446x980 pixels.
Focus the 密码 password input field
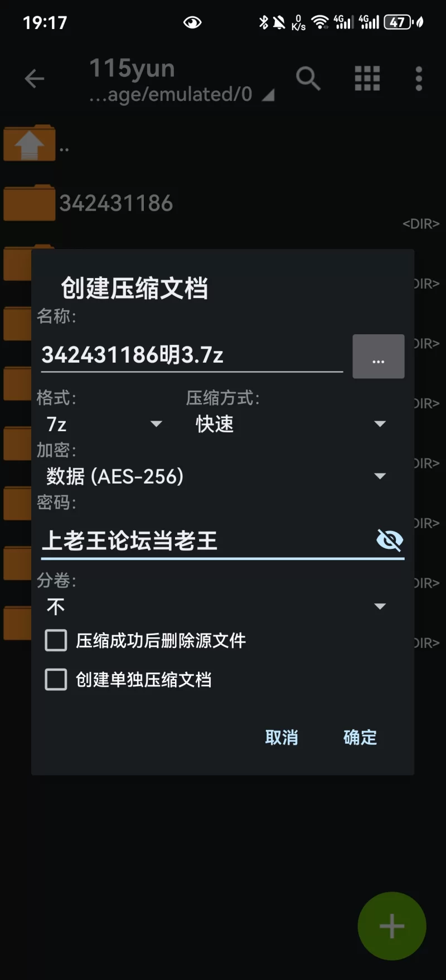click(x=206, y=540)
